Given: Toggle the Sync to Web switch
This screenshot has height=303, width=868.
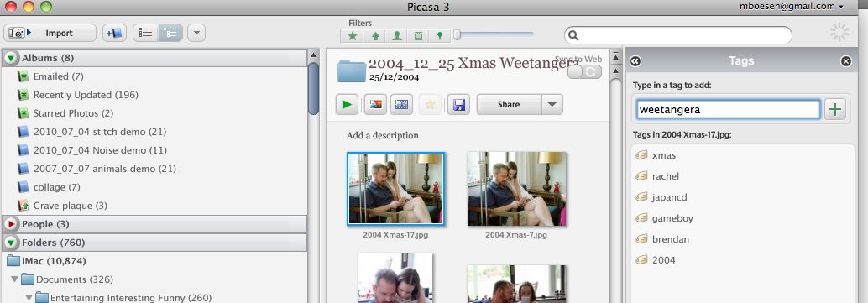Looking at the screenshot, I should coord(584,72).
